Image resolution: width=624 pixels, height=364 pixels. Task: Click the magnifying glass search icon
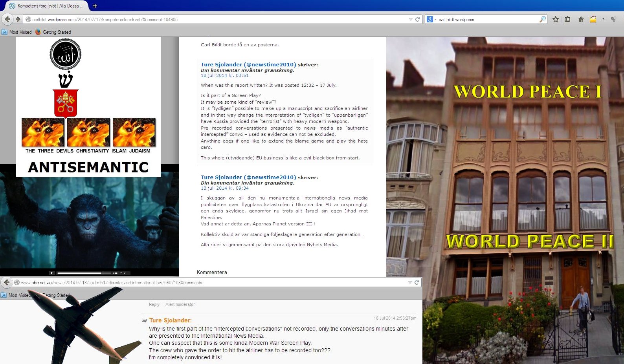click(543, 19)
